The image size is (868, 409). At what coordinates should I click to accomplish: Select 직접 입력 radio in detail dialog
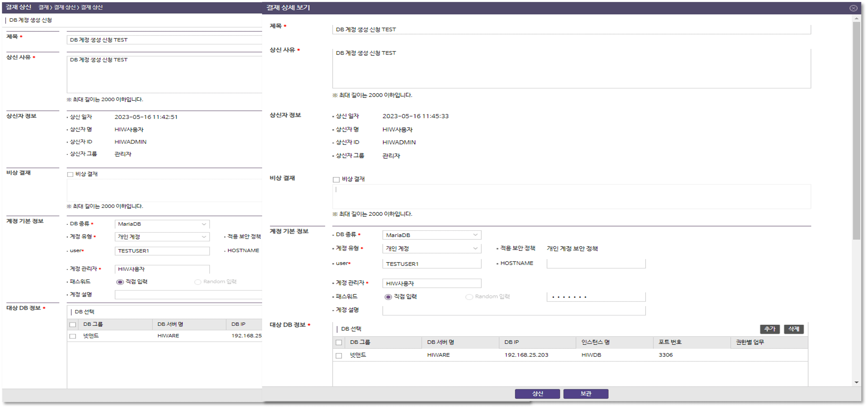pos(388,297)
